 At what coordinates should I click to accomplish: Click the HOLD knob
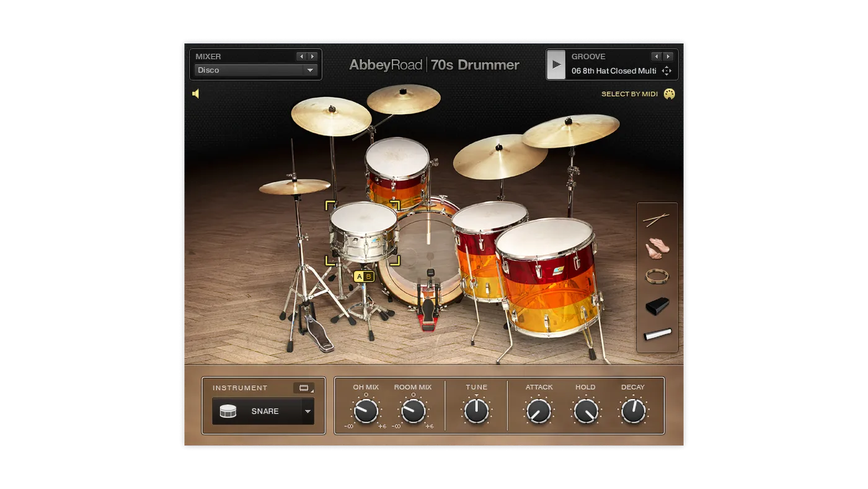(x=586, y=411)
